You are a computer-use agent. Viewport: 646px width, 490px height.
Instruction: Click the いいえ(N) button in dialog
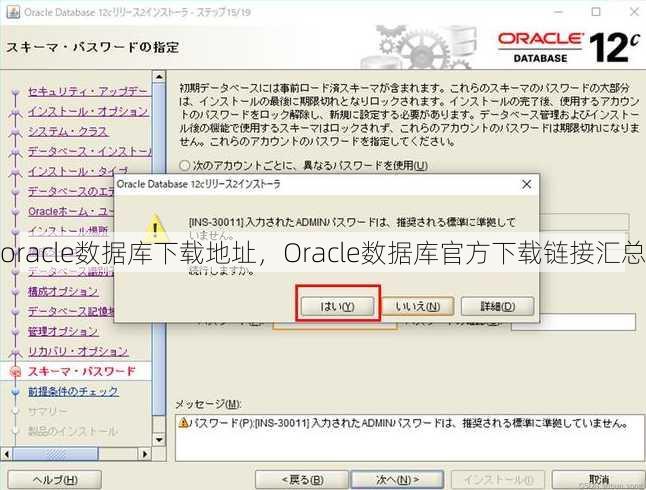click(x=418, y=306)
